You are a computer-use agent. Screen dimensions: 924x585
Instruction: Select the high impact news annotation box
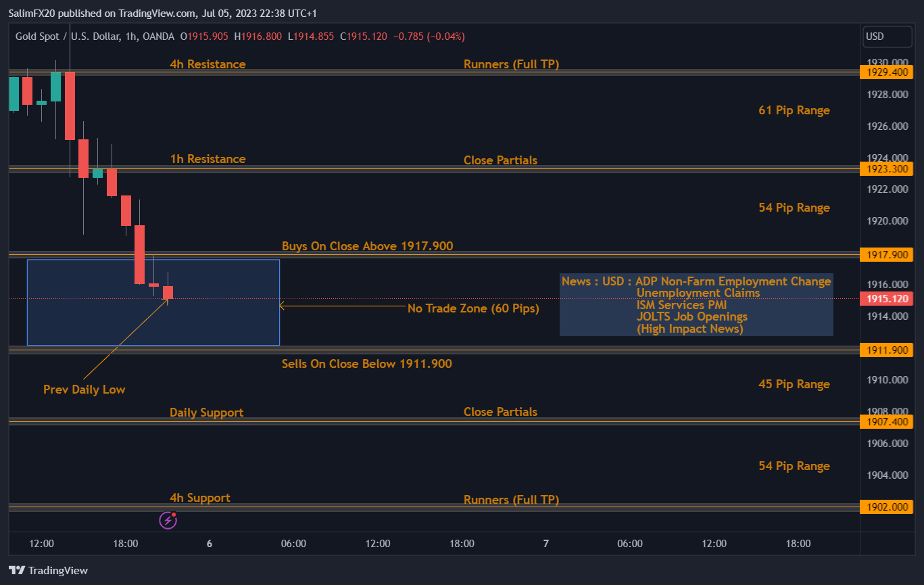(696, 305)
